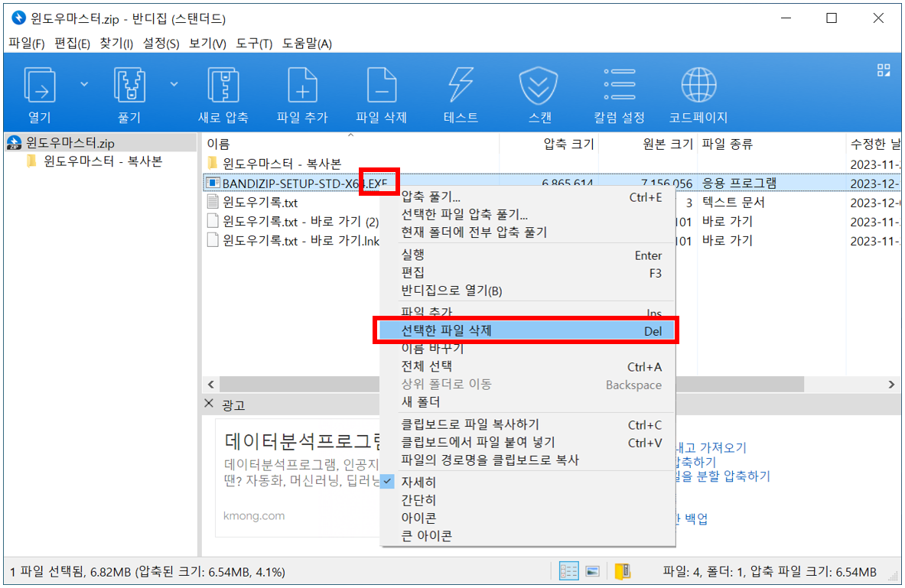This screenshot has height=588, width=905.
Task: Select 윈도우마스터.zip in the folder tree
Action: [x=70, y=142]
